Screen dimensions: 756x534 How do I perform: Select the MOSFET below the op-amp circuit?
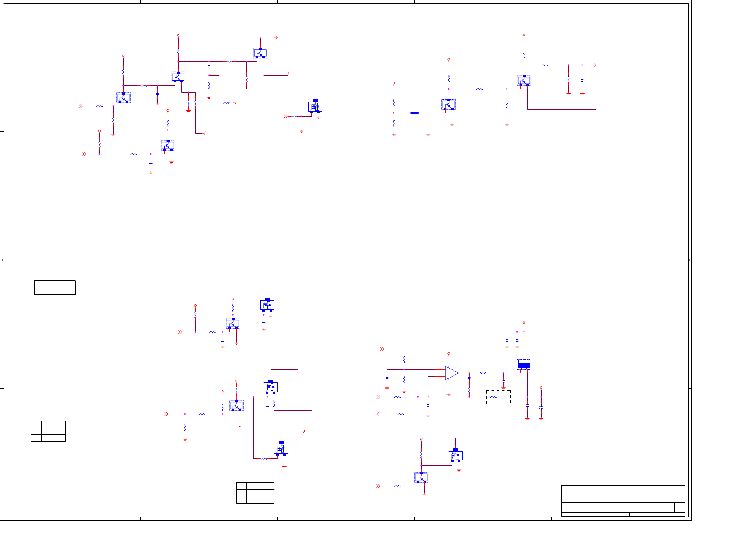coord(455,455)
